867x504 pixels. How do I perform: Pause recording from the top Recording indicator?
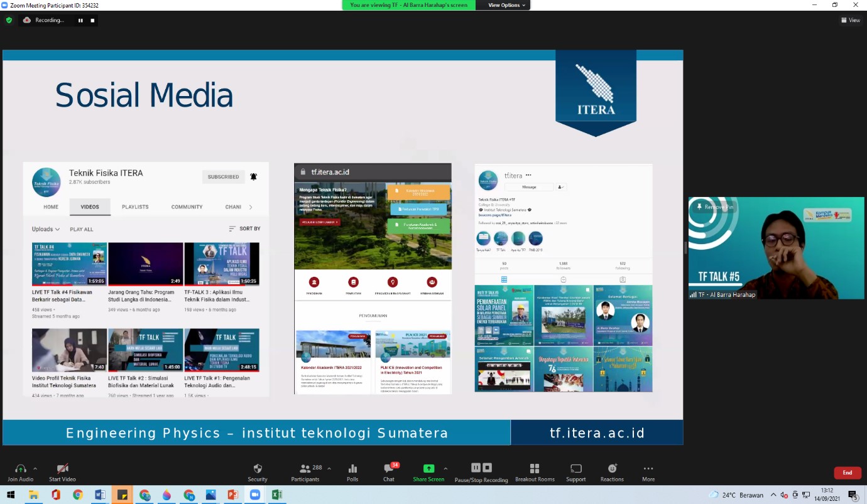80,20
